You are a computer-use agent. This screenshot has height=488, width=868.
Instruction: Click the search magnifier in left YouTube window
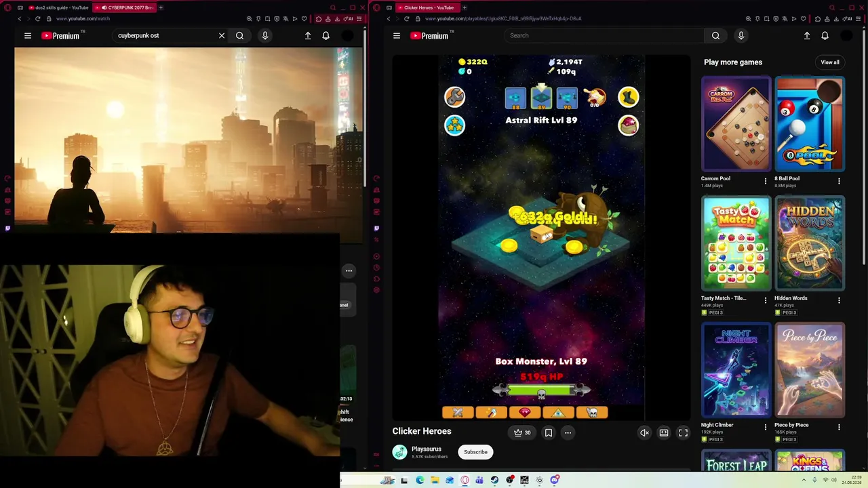(x=239, y=36)
